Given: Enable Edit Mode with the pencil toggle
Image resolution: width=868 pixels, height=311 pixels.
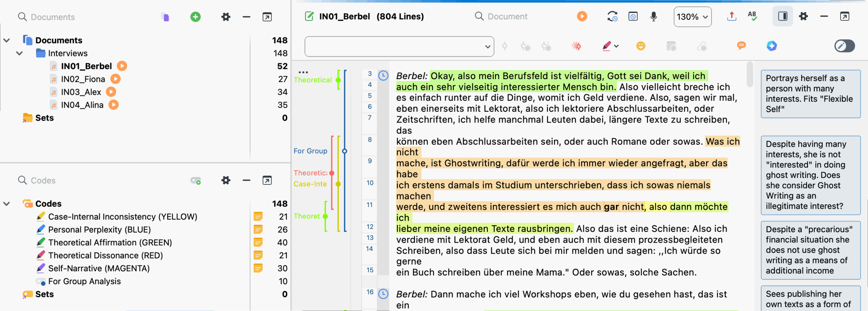Looking at the screenshot, I should click(x=844, y=46).
